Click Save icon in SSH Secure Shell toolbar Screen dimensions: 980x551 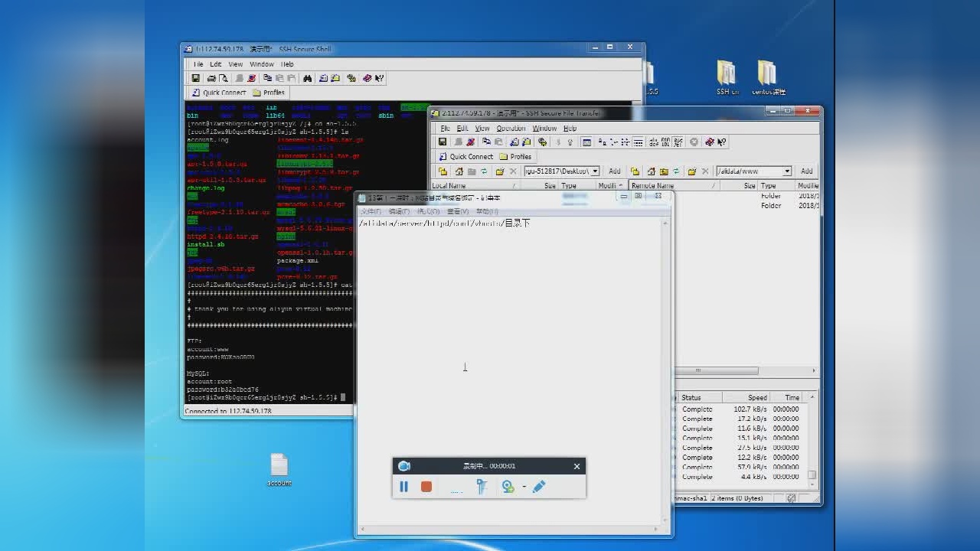point(196,78)
